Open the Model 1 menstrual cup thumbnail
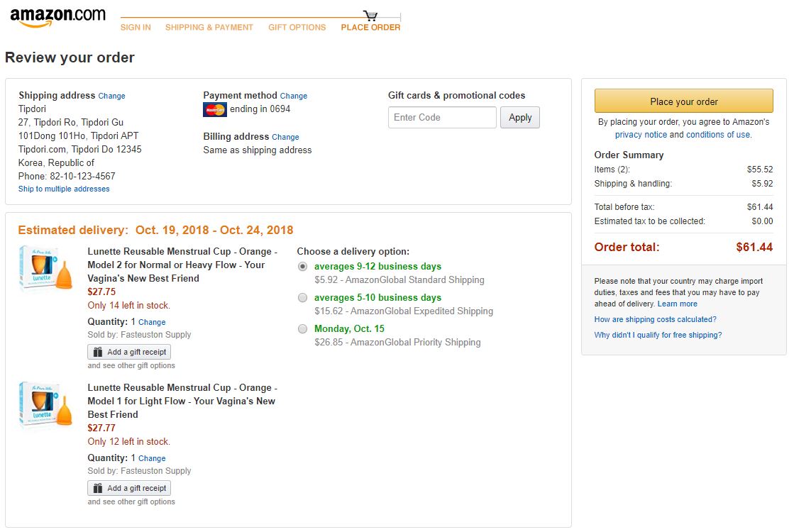 click(x=46, y=406)
